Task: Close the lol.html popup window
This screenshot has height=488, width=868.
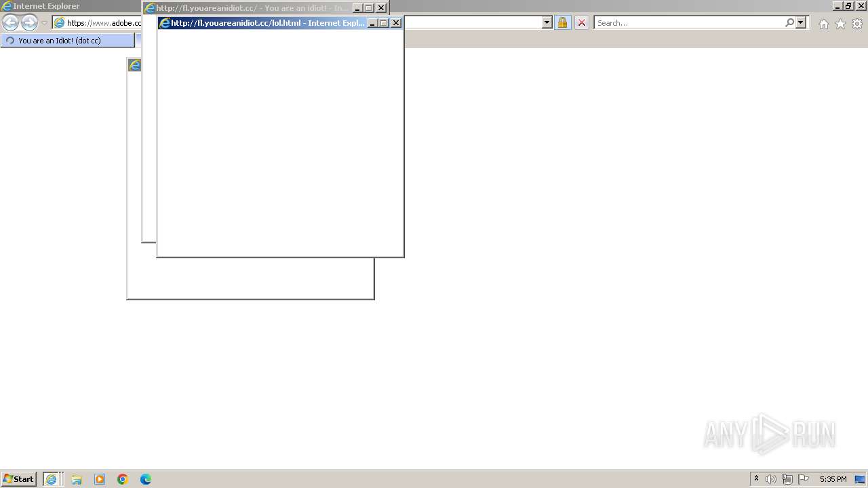Action: (396, 23)
